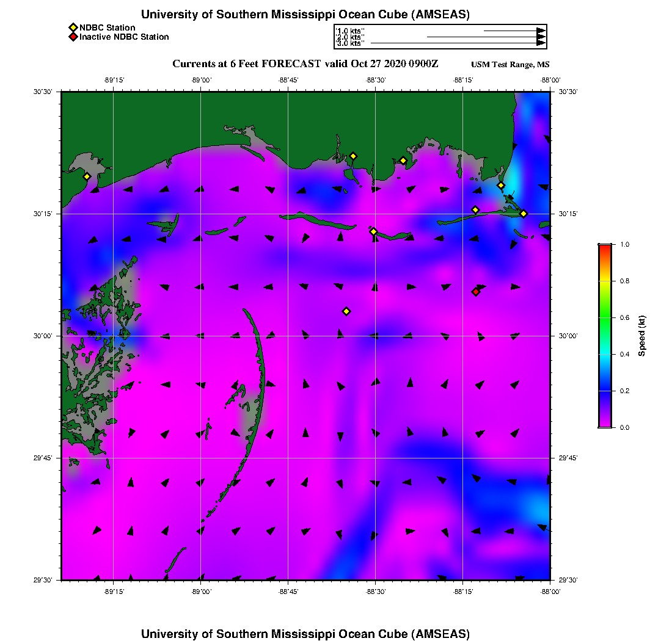Click the northernmost yellow station marker
The image size is (672, 641).
click(353, 156)
